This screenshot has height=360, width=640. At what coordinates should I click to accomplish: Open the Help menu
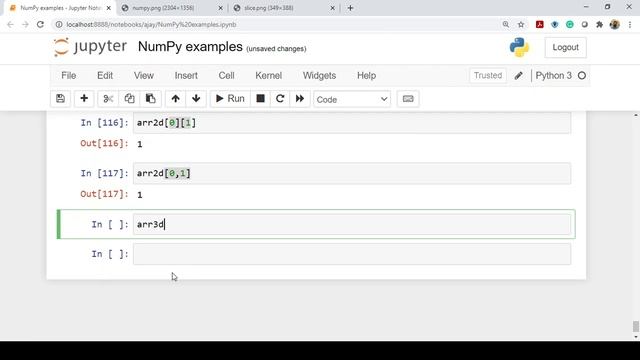[x=367, y=76]
